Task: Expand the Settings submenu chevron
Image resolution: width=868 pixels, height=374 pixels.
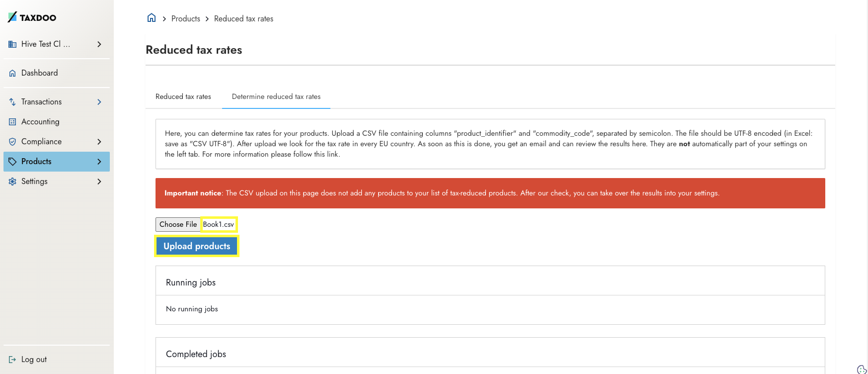Action: [99, 182]
